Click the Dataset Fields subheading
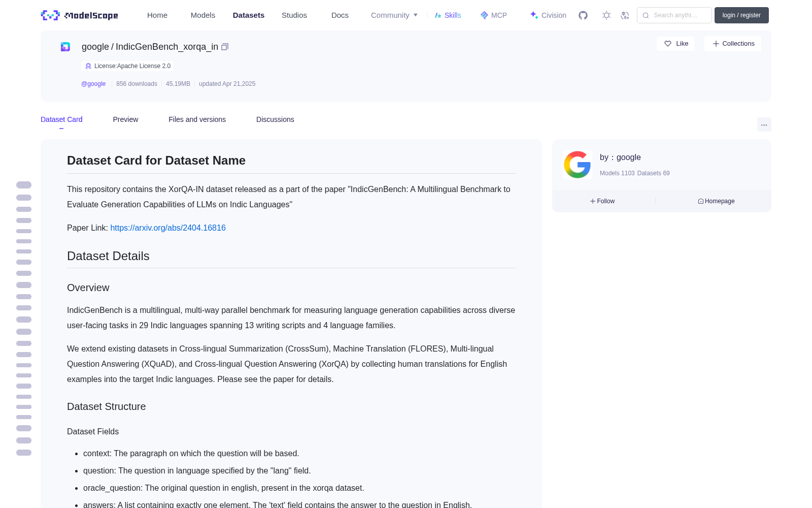Screen dimensions: 812x508 click(93, 431)
